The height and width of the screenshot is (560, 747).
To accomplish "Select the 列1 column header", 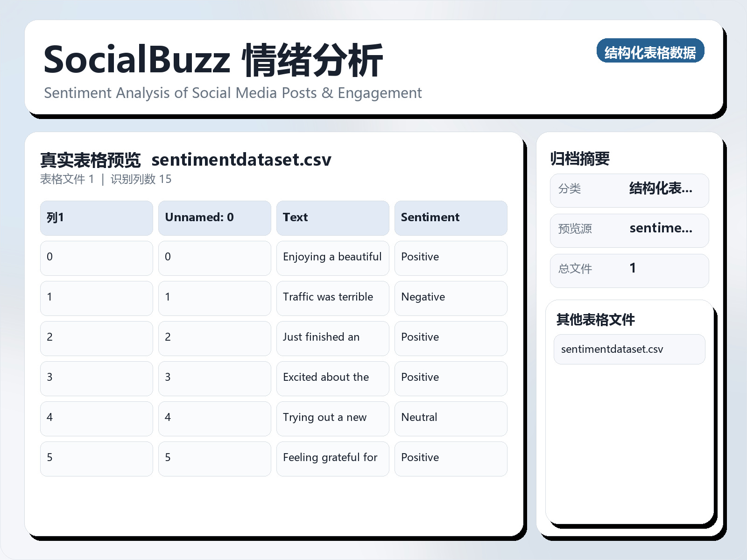I will click(96, 217).
